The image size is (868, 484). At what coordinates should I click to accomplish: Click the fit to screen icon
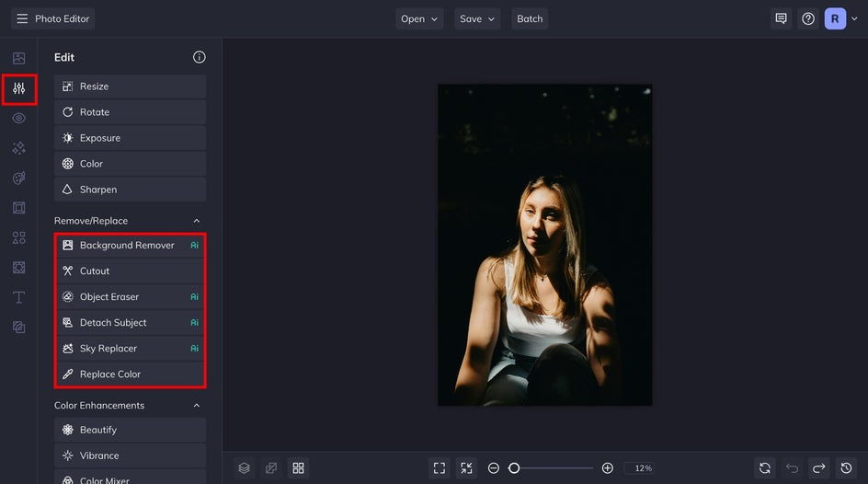tap(440, 468)
